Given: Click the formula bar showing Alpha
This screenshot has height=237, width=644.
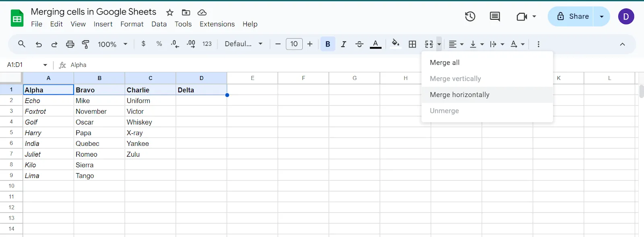Looking at the screenshot, I should click(78, 65).
